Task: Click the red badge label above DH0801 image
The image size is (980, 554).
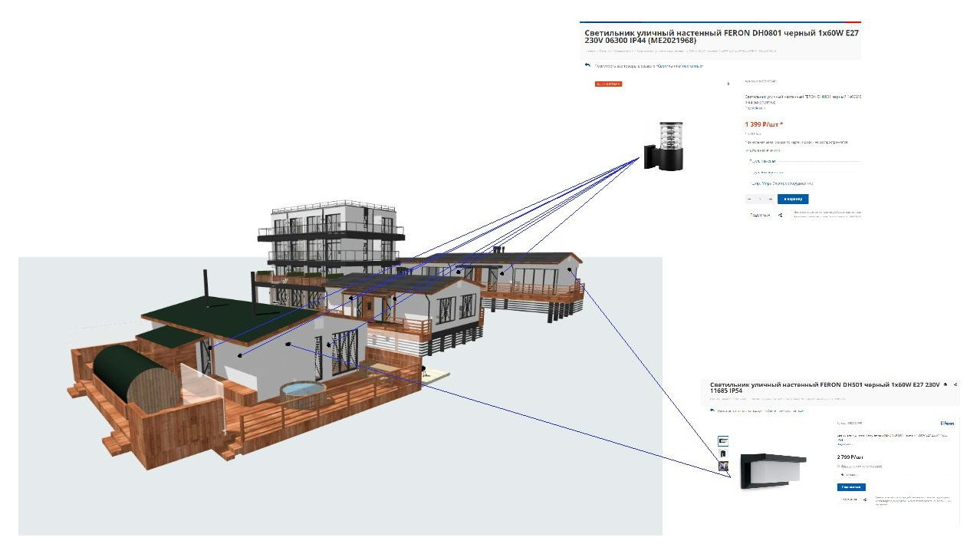Action: coord(608,84)
